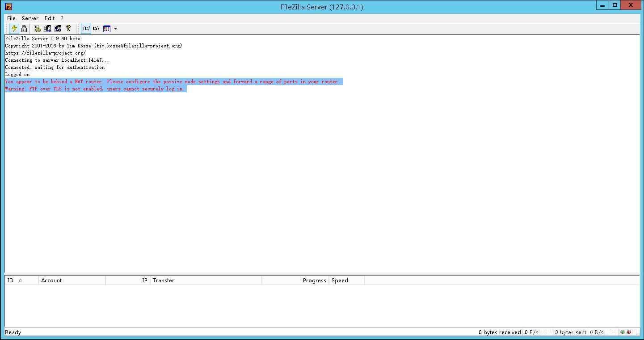The width and height of the screenshot is (644, 340).
Task: Click the https://filezilla-project.org/ log line
Action: (45, 53)
